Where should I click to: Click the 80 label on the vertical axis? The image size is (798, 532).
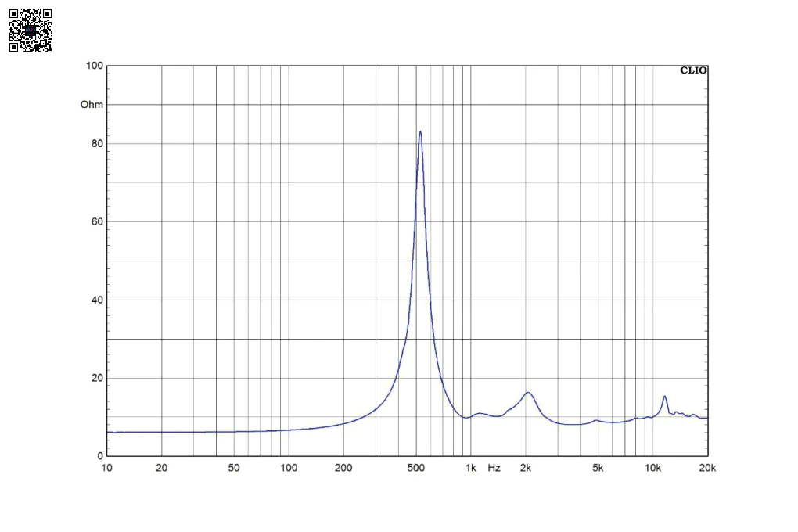(x=96, y=144)
